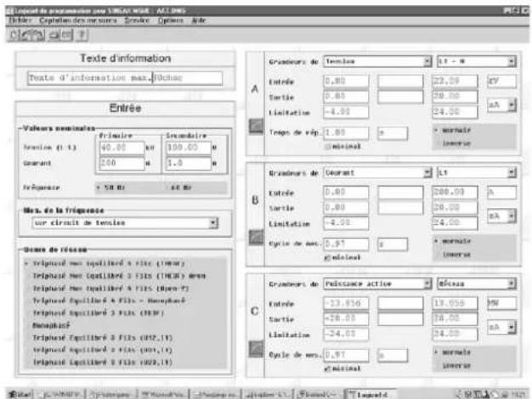
Task: Open the Options menu
Action: tap(171, 20)
